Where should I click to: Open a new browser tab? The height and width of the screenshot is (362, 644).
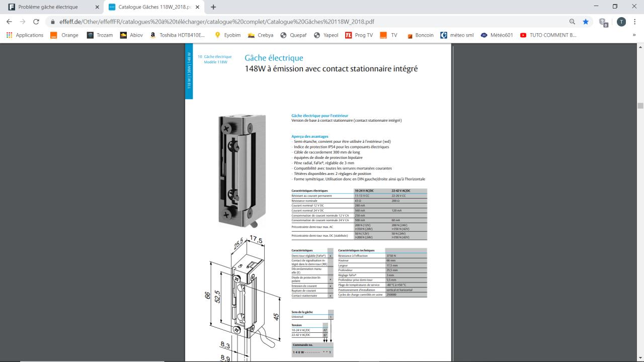pos(213,7)
